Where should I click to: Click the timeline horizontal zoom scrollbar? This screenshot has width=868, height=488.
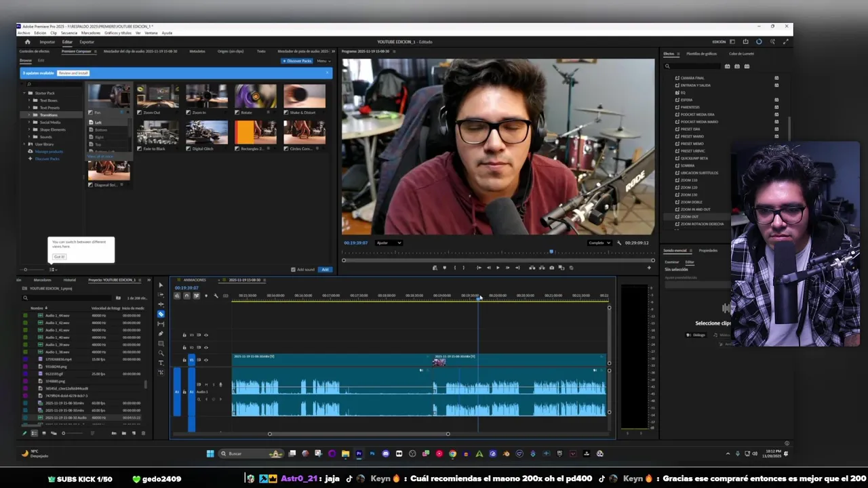359,434
